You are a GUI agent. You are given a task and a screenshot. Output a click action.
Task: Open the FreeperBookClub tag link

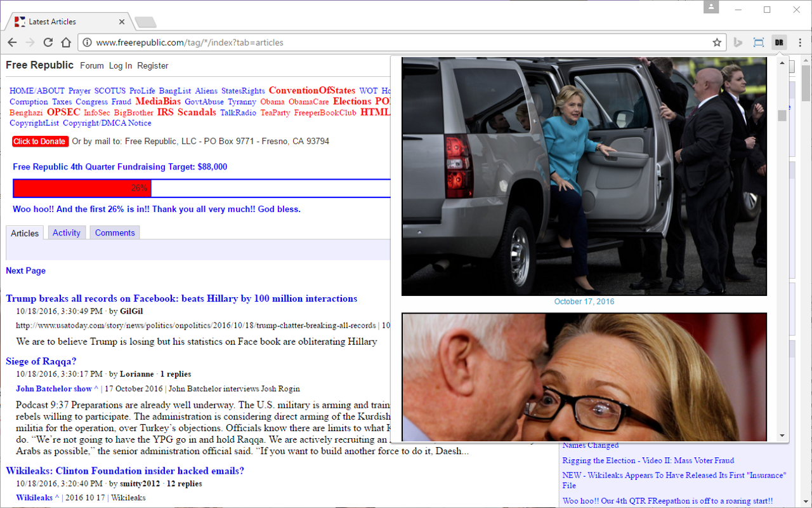coord(325,112)
